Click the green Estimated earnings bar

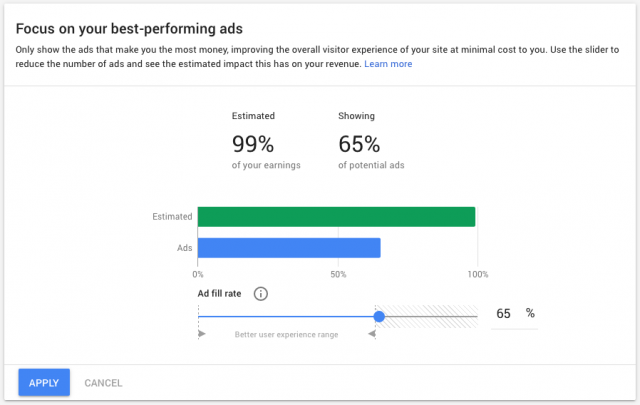point(336,217)
